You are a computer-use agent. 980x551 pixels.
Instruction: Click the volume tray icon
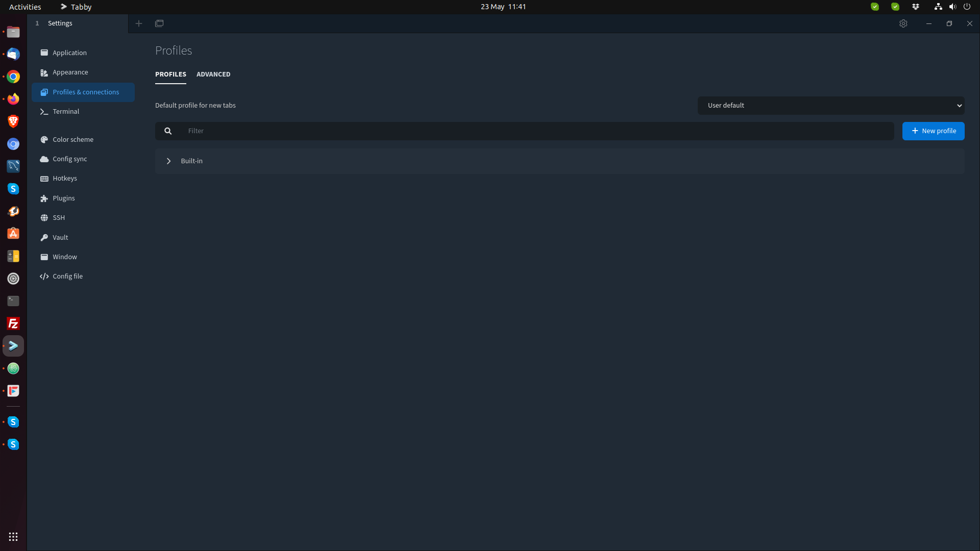[952, 7]
